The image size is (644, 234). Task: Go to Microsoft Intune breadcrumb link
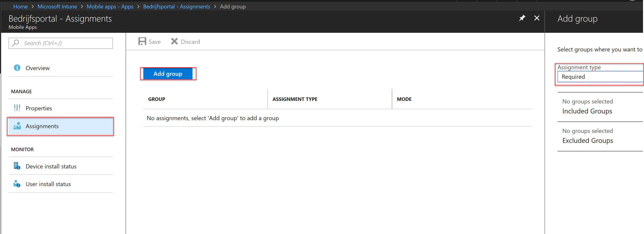point(57,6)
